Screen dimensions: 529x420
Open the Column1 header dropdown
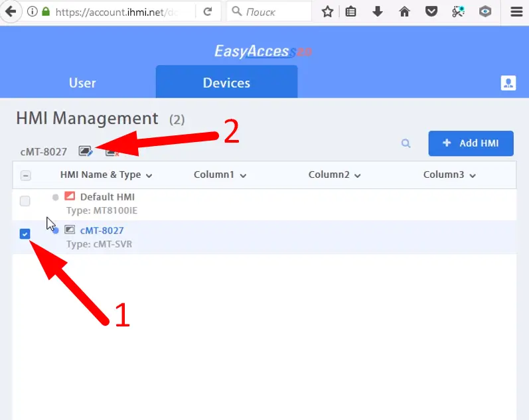pyautogui.click(x=243, y=175)
